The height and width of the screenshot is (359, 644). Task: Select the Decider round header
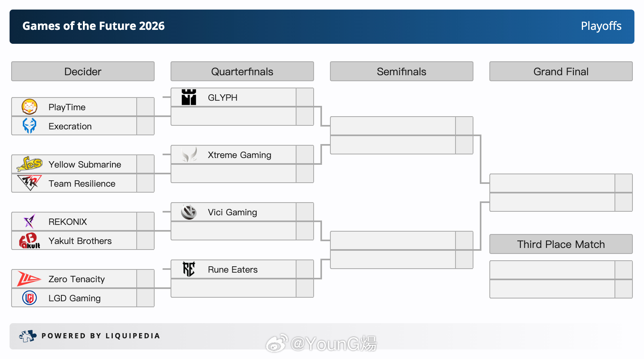(x=83, y=71)
